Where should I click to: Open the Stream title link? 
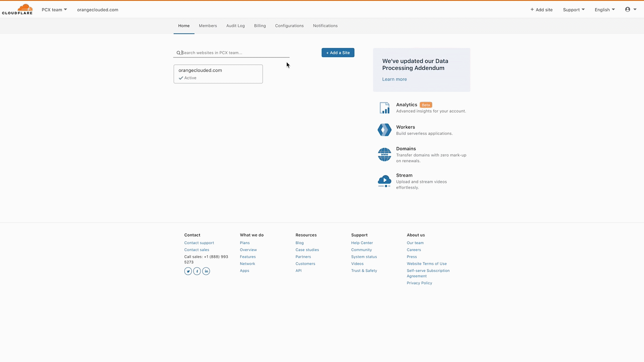coord(404,175)
